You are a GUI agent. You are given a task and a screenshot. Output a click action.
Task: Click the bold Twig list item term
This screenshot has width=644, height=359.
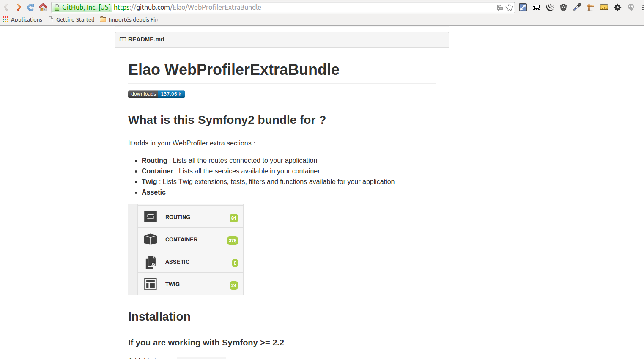[x=149, y=182]
